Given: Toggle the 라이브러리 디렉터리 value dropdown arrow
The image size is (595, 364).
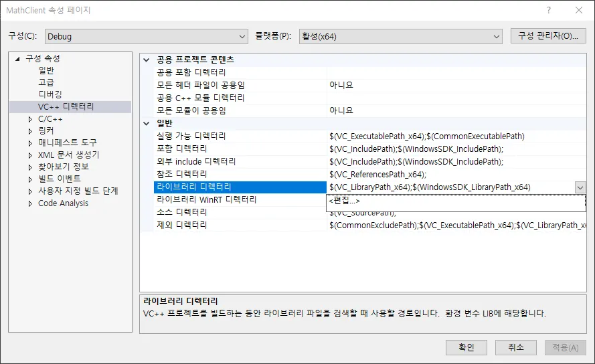Looking at the screenshot, I should tap(580, 187).
